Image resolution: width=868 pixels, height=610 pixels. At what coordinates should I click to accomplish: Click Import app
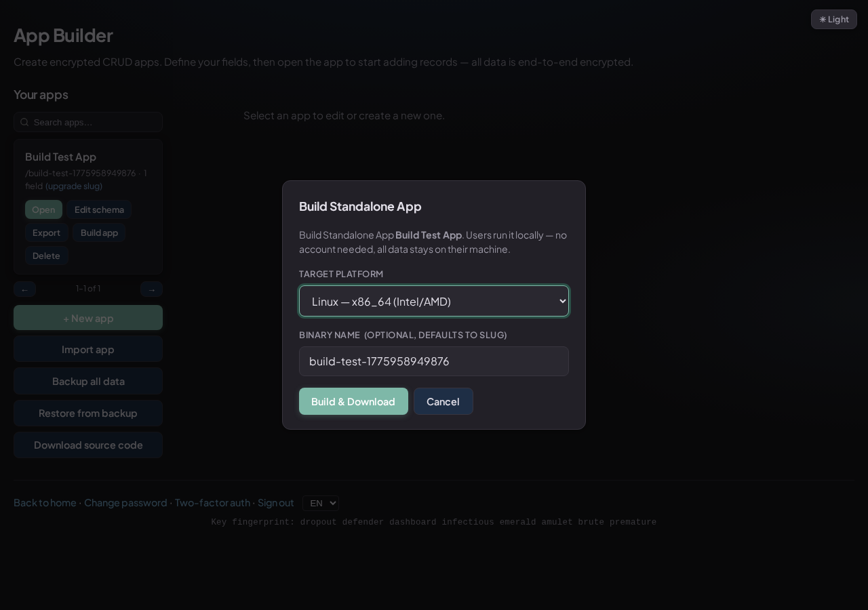tap(88, 348)
